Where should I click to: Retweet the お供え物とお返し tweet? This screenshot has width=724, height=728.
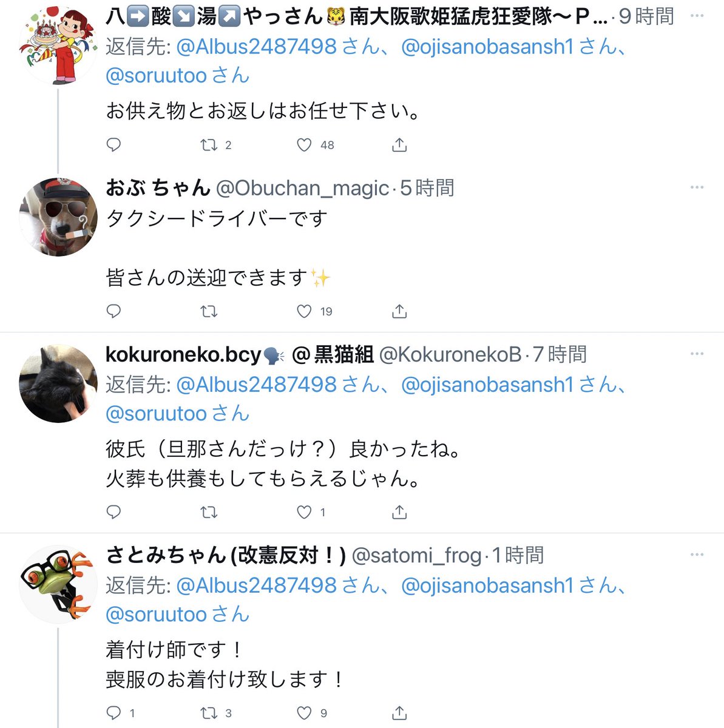(x=209, y=145)
